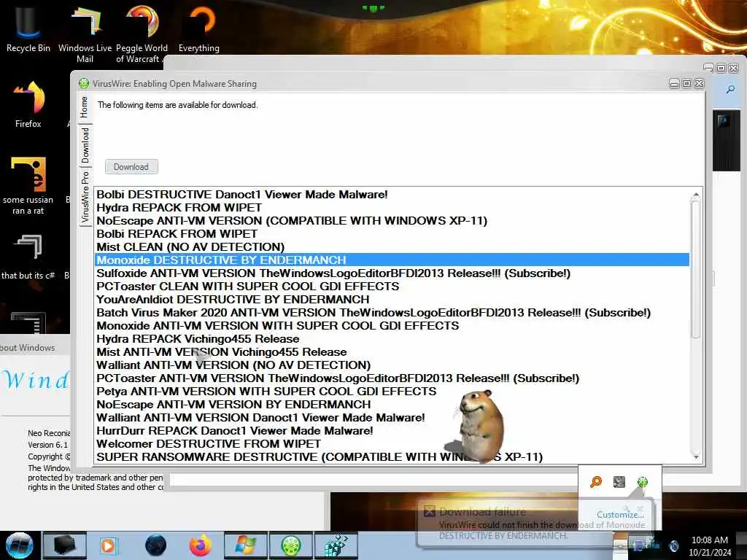Open the Everything desktop icon
Screen dimensions: 747x560
coord(198,28)
